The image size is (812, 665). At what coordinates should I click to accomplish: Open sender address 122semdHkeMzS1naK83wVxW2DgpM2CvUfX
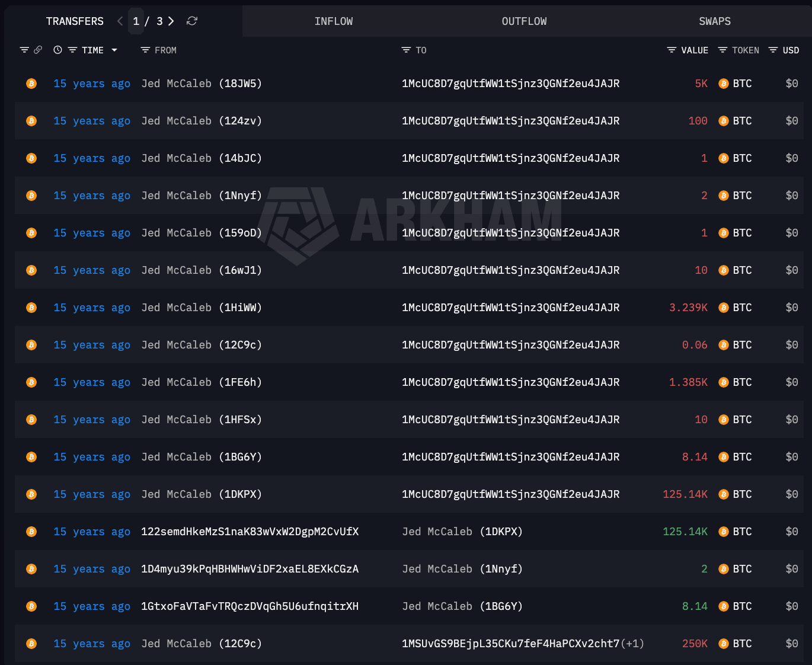coord(250,532)
